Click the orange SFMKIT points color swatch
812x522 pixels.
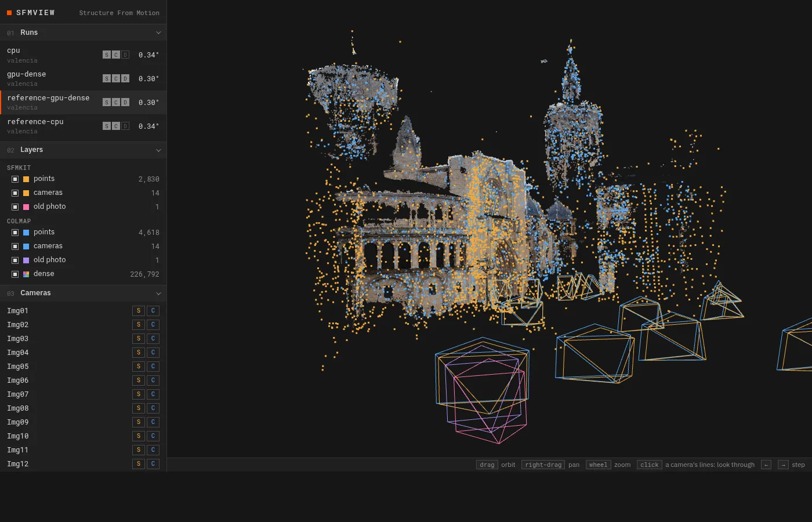point(26,179)
